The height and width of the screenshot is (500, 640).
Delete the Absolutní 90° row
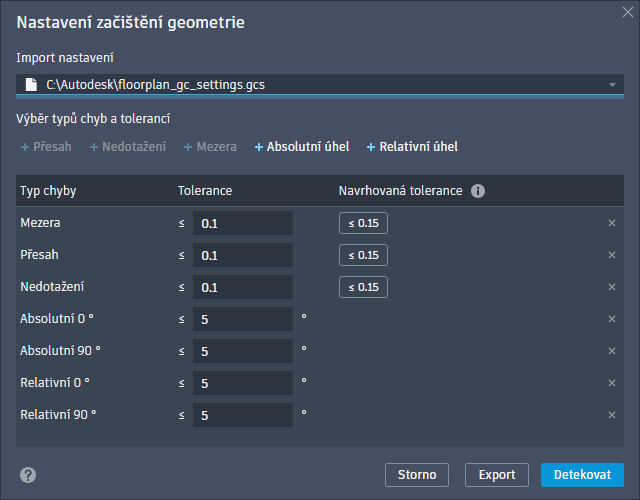[x=612, y=351]
